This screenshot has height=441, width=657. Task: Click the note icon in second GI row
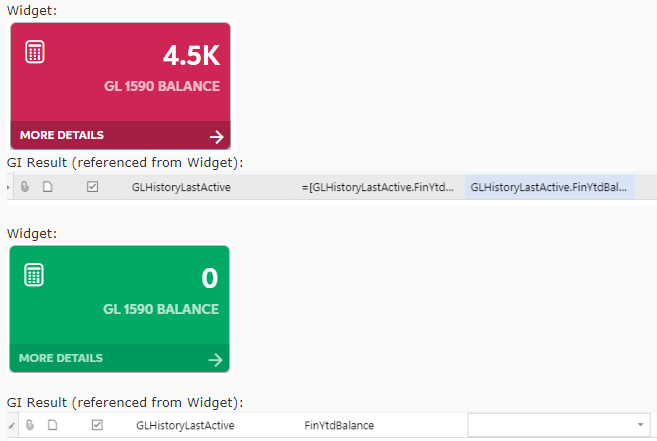pos(52,426)
